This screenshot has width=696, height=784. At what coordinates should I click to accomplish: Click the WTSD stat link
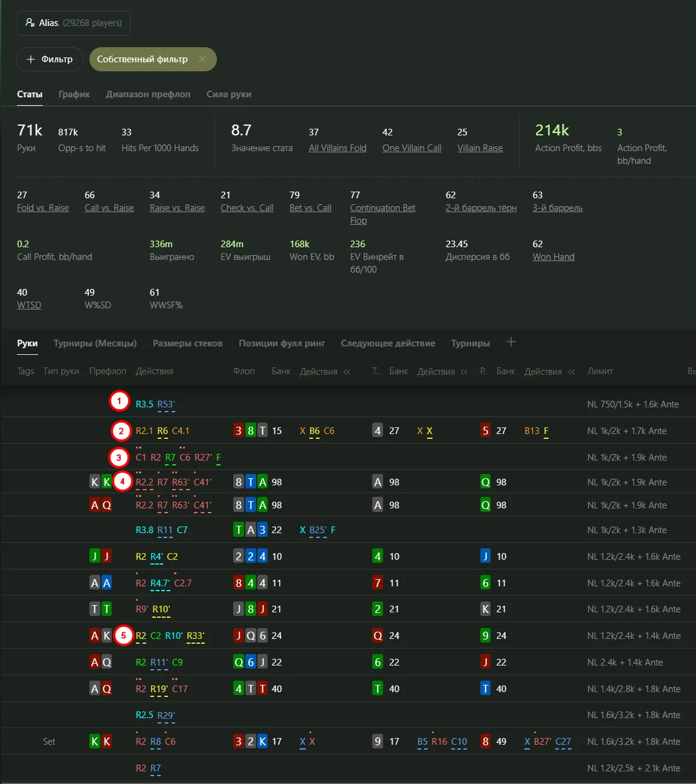click(29, 305)
